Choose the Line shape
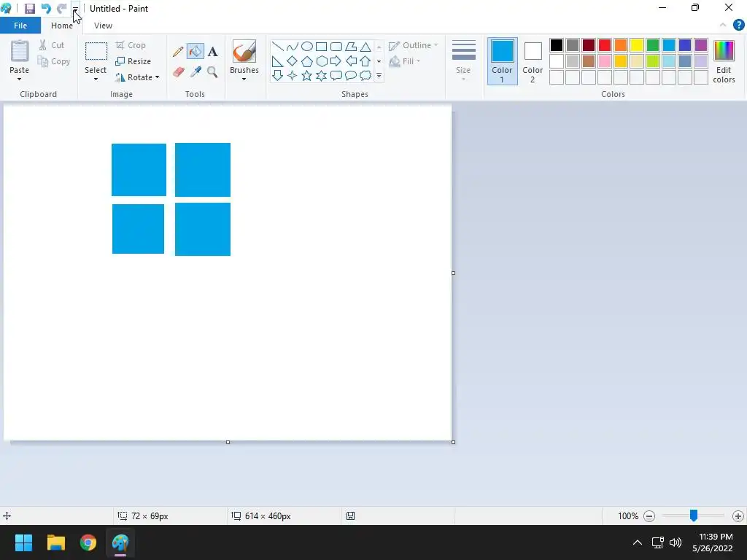The image size is (747, 560). tap(278, 47)
